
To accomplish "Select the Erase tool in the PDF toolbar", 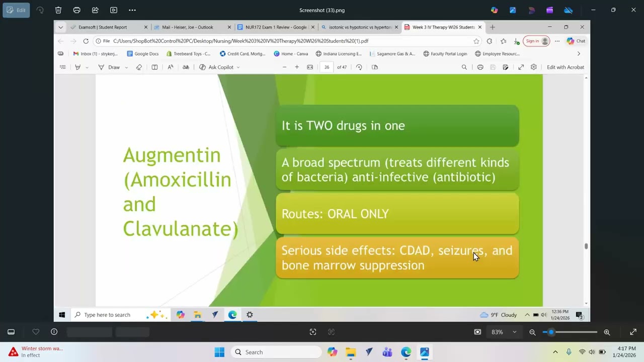I will pyautogui.click(x=139, y=67).
